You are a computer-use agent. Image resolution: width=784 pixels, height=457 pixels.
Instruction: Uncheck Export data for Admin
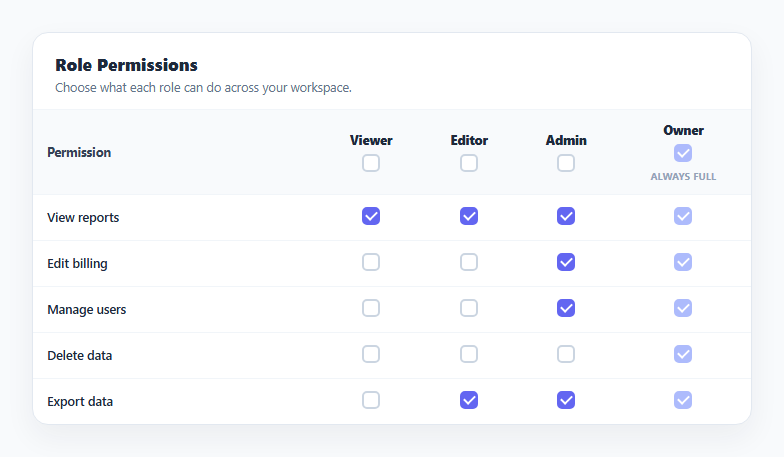(566, 400)
